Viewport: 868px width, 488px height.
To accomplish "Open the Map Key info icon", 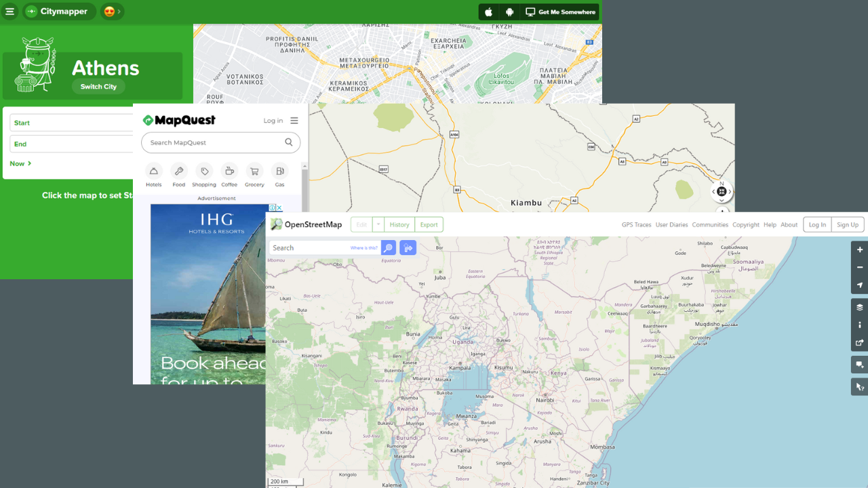I will [860, 325].
